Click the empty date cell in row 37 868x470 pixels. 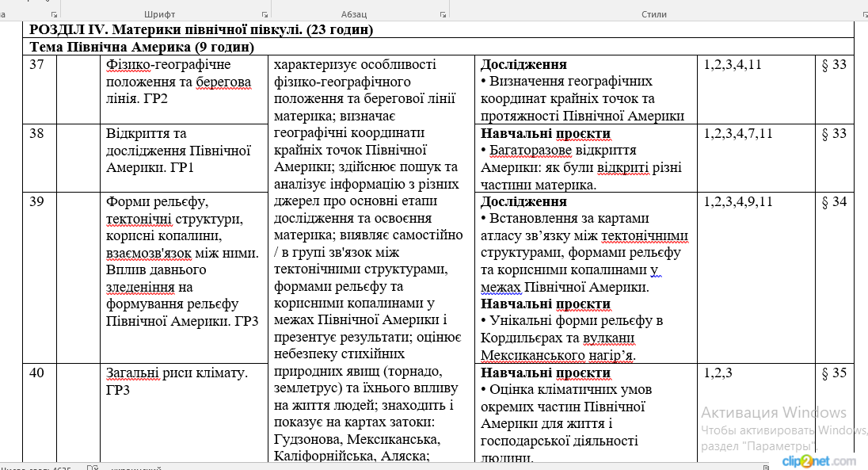pyautogui.click(x=78, y=90)
